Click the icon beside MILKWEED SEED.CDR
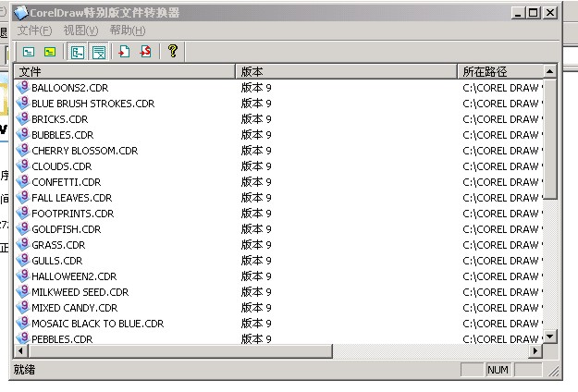 click(x=23, y=292)
